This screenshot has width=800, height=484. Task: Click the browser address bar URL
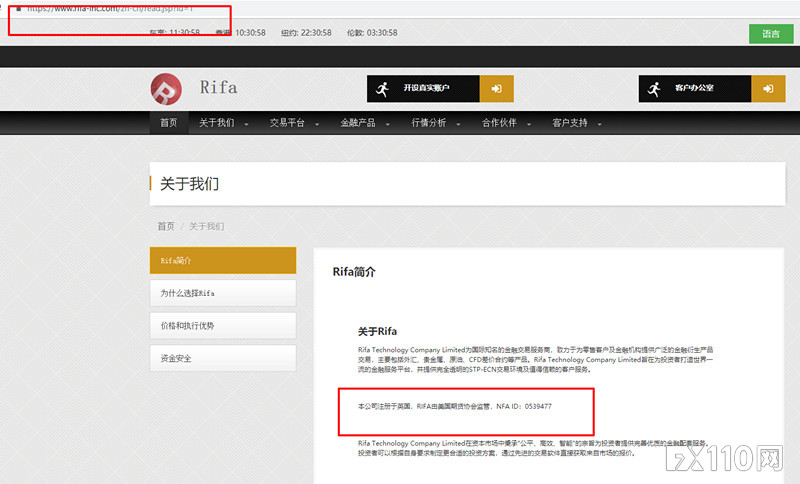coord(110,8)
